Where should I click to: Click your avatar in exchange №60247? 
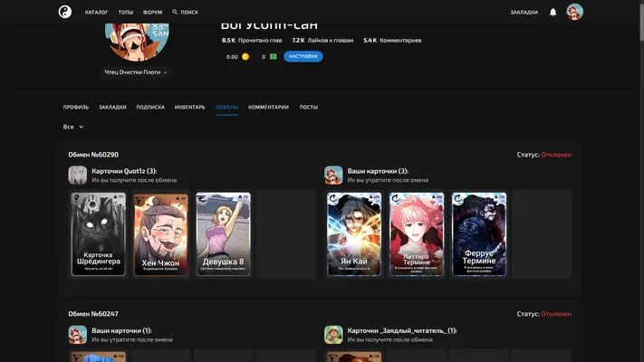(x=78, y=335)
